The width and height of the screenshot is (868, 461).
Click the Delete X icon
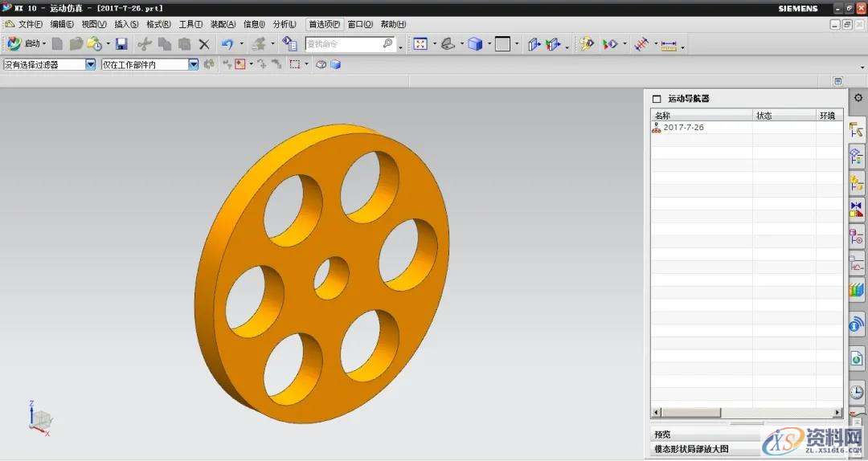click(204, 44)
